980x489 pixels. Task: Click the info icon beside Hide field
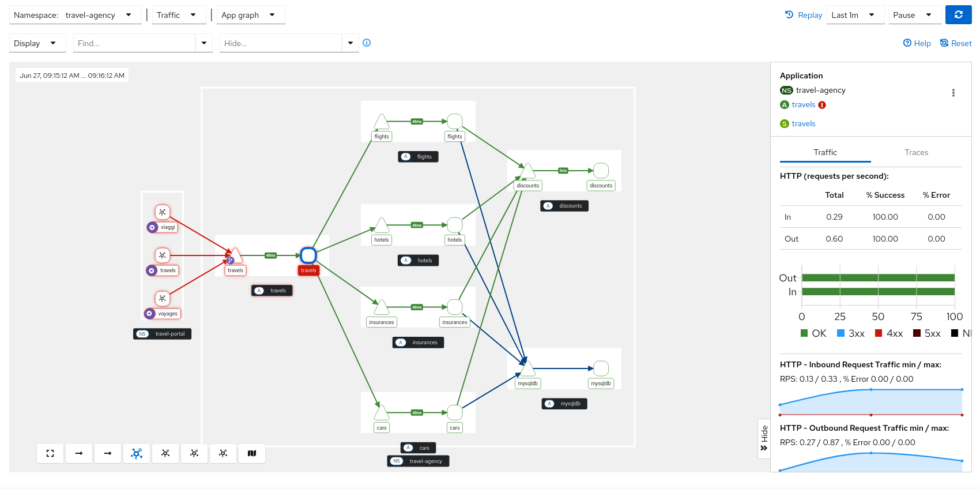click(x=367, y=43)
